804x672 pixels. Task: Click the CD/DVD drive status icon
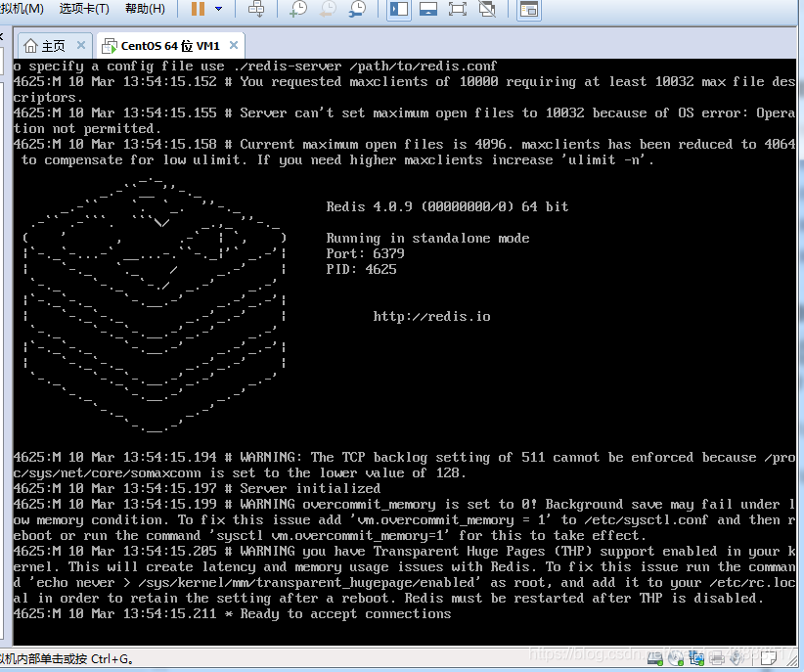pyautogui.click(x=676, y=658)
